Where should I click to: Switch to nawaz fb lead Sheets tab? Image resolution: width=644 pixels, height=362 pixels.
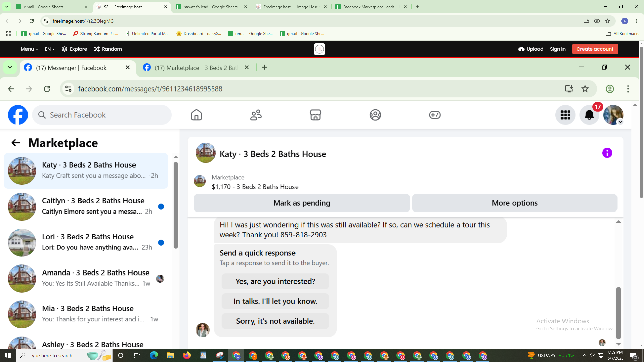click(x=211, y=7)
